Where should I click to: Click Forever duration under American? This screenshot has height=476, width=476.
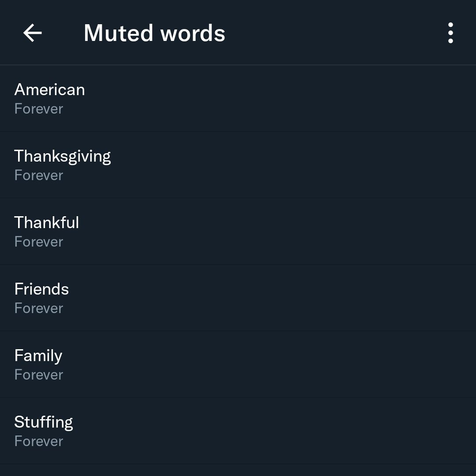click(39, 109)
